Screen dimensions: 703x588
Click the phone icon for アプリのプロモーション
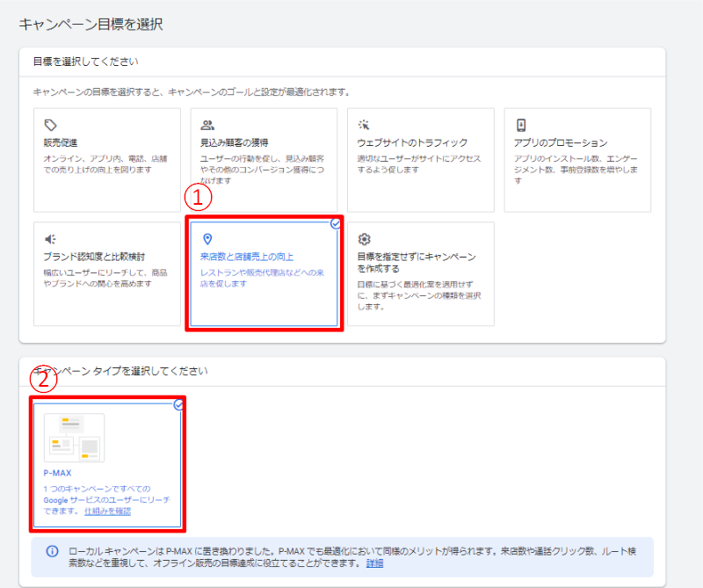520,125
